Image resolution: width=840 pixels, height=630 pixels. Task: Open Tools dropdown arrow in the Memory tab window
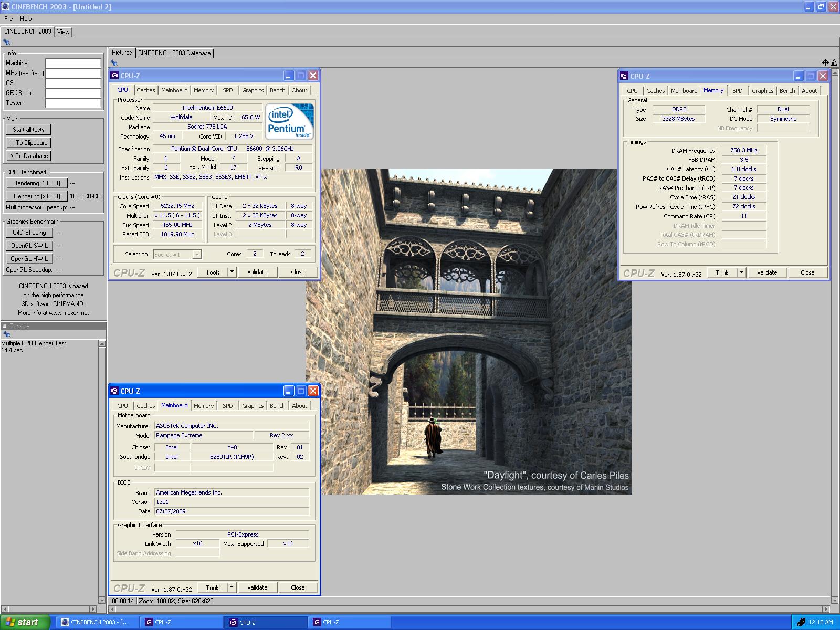[741, 272]
